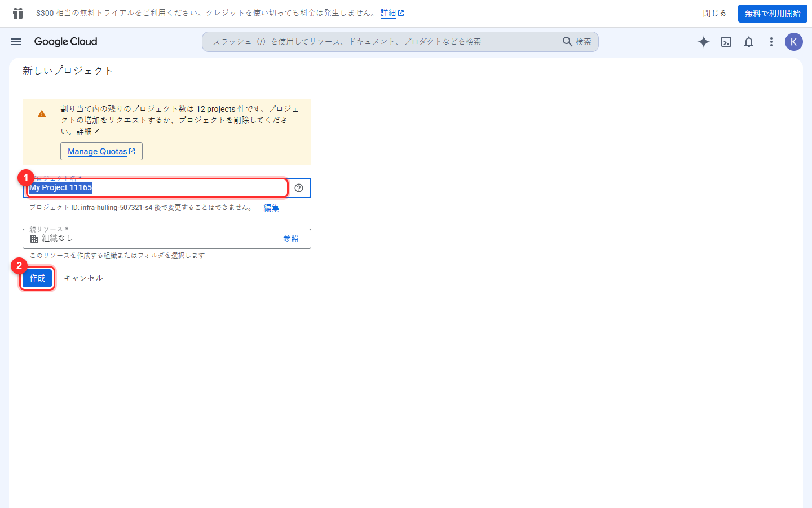
Task: Activate Cloud Shell terminal icon
Action: pos(726,42)
